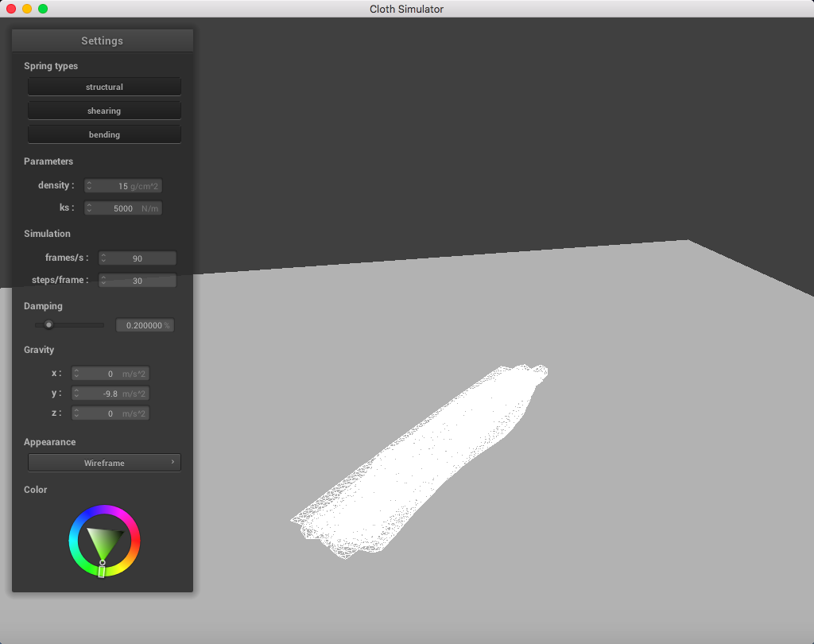Click the frames/s stepper arrows
Screen dimensions: 814x644
tap(103, 258)
